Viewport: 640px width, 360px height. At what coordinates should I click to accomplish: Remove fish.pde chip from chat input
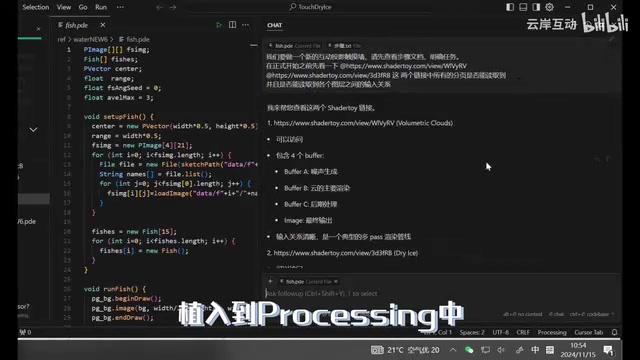click(x=336, y=282)
